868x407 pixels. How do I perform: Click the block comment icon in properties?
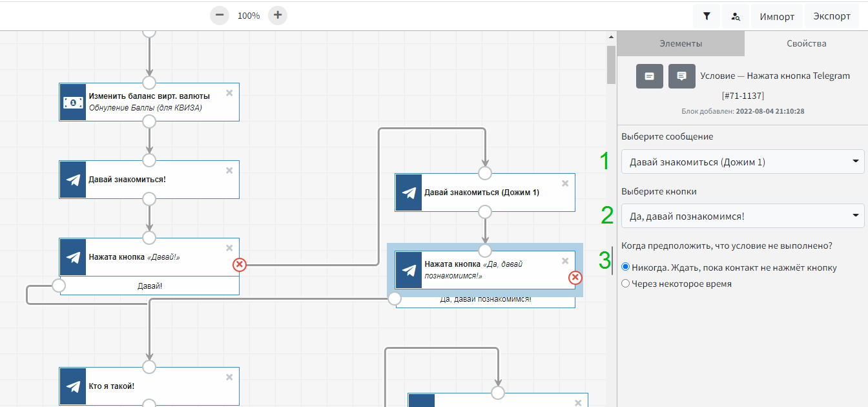click(x=681, y=76)
